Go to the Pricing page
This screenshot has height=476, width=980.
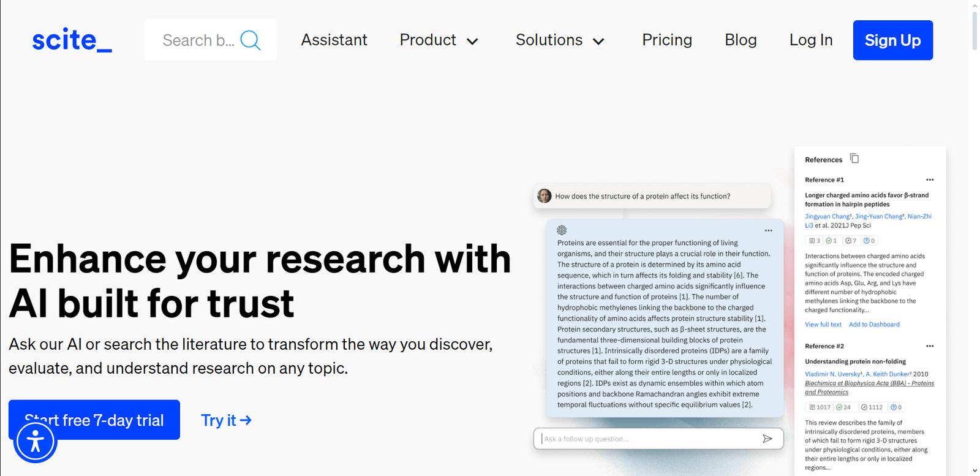click(x=667, y=40)
